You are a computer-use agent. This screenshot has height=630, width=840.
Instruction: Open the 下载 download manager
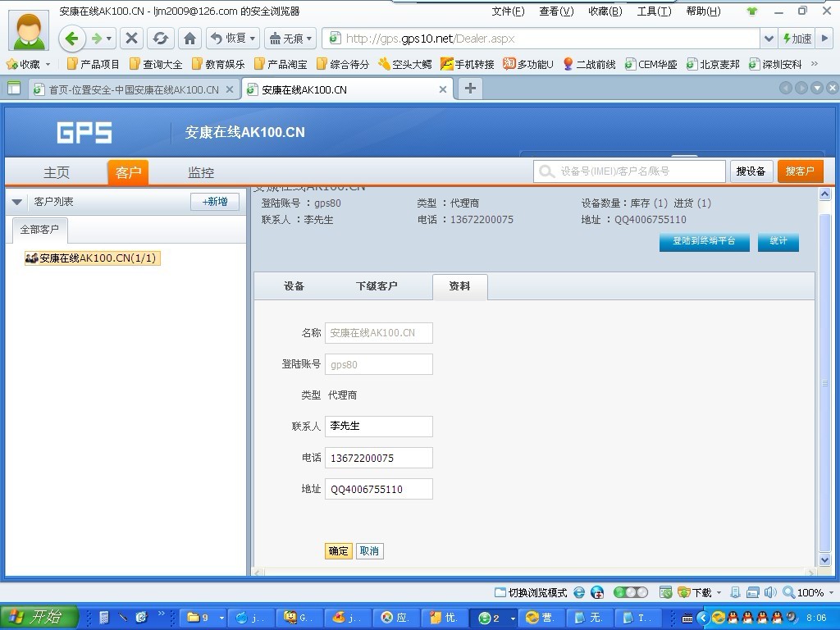696,592
